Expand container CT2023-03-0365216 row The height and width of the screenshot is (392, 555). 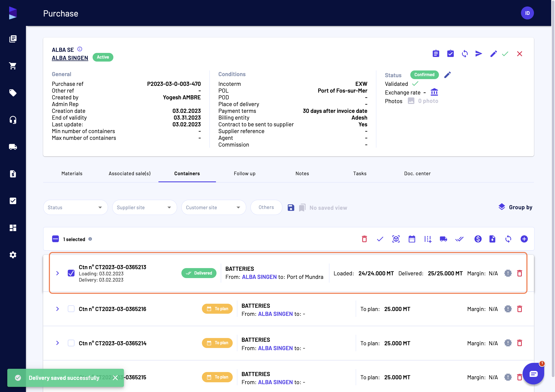57,309
